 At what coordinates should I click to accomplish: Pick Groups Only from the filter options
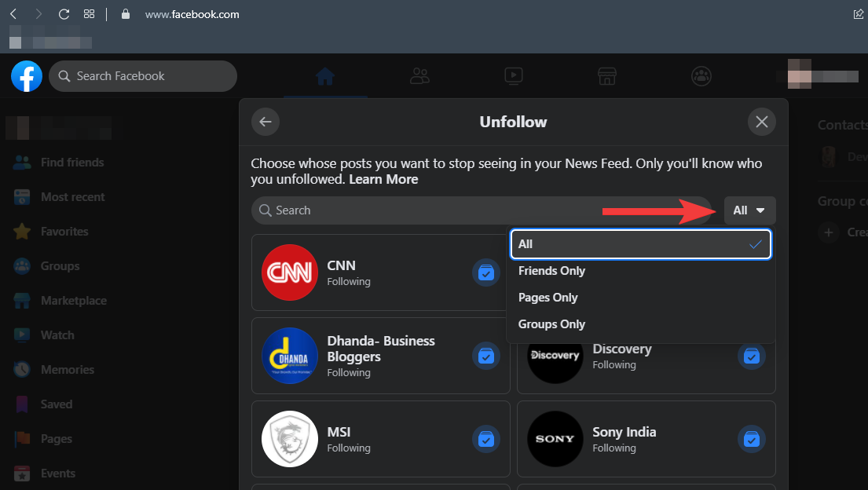point(551,324)
